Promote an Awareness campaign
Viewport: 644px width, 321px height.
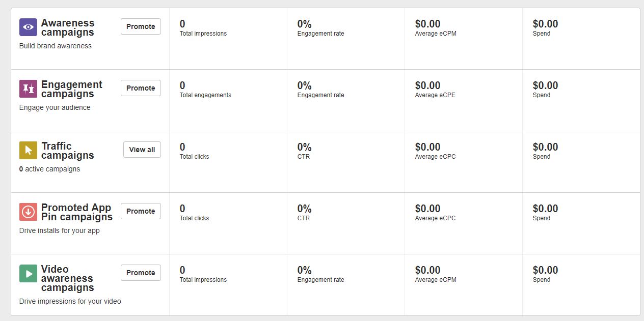click(141, 26)
